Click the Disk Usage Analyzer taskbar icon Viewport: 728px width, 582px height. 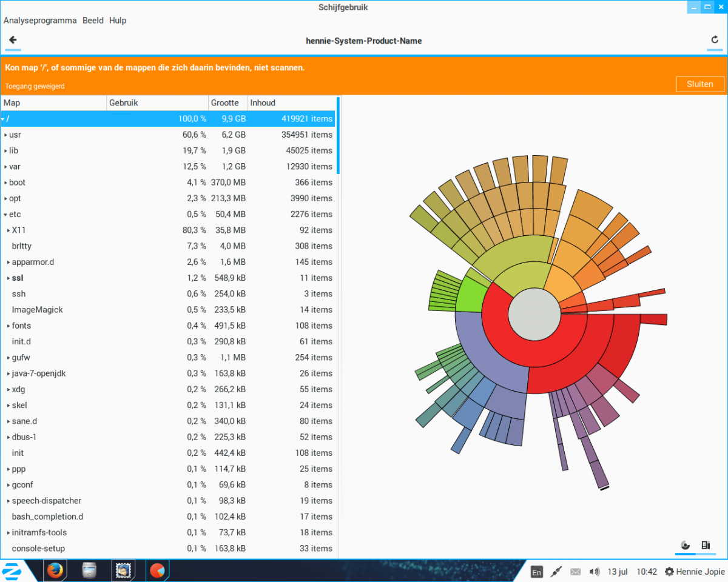[x=157, y=570]
